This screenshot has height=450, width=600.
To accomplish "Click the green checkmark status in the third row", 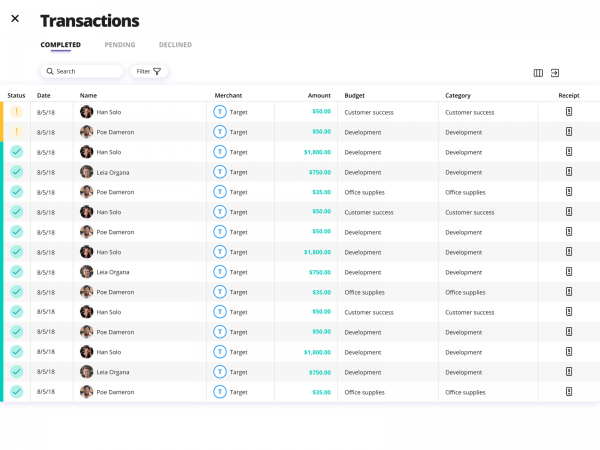I will pyautogui.click(x=17, y=152).
